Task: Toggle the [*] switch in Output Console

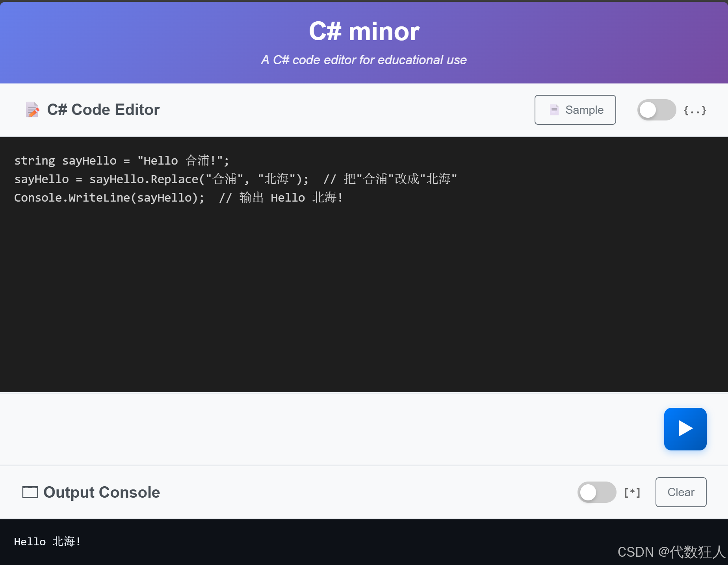Action: [x=596, y=492]
